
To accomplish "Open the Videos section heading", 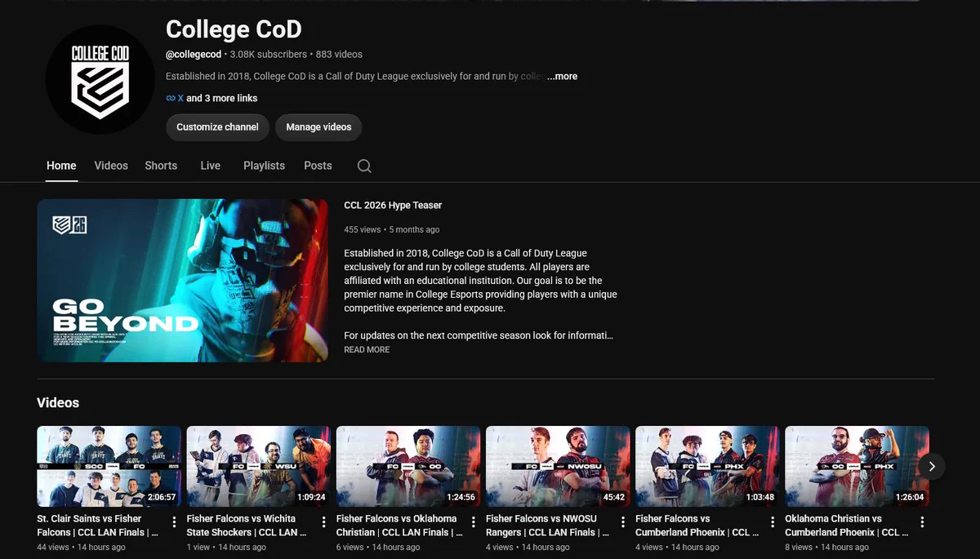I will pyautogui.click(x=58, y=403).
